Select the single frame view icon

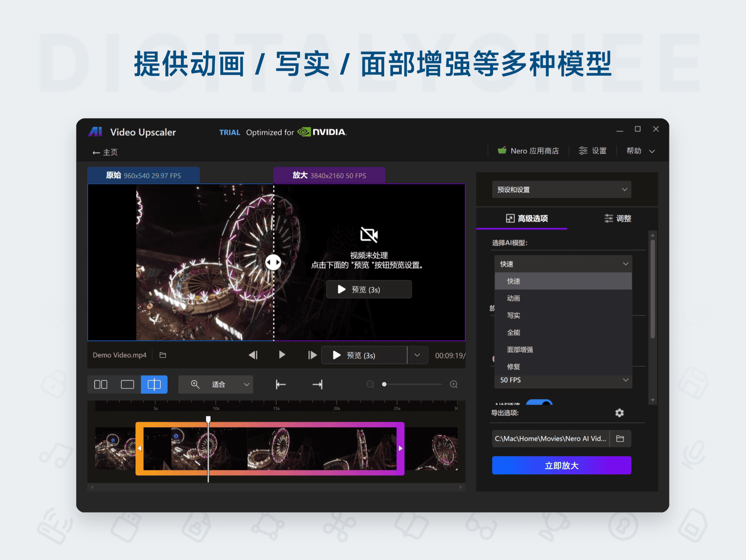(x=127, y=384)
